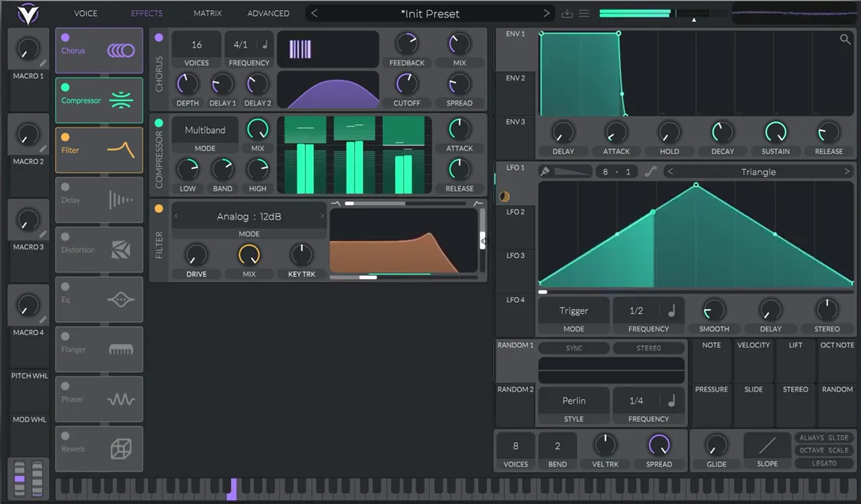Click the Flanger effect comb icon
Viewport: 861px width, 504px height.
(121, 349)
